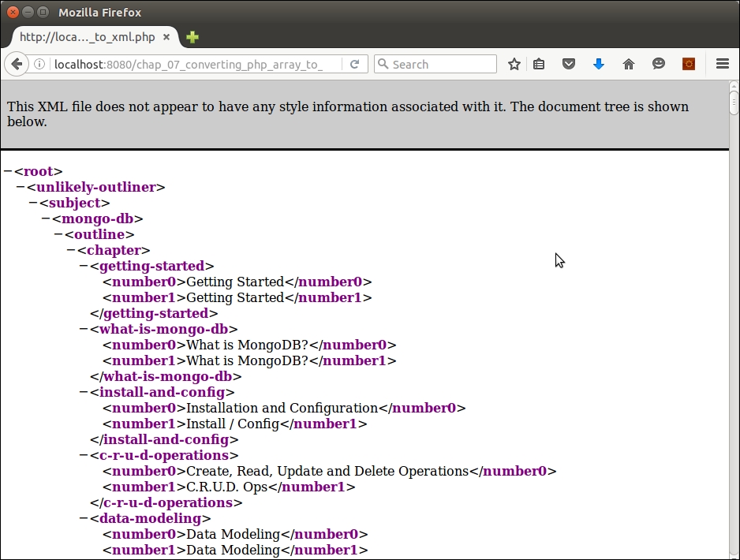
Task: Click number0 'Data Modeling' line
Action: pyautogui.click(x=235, y=534)
